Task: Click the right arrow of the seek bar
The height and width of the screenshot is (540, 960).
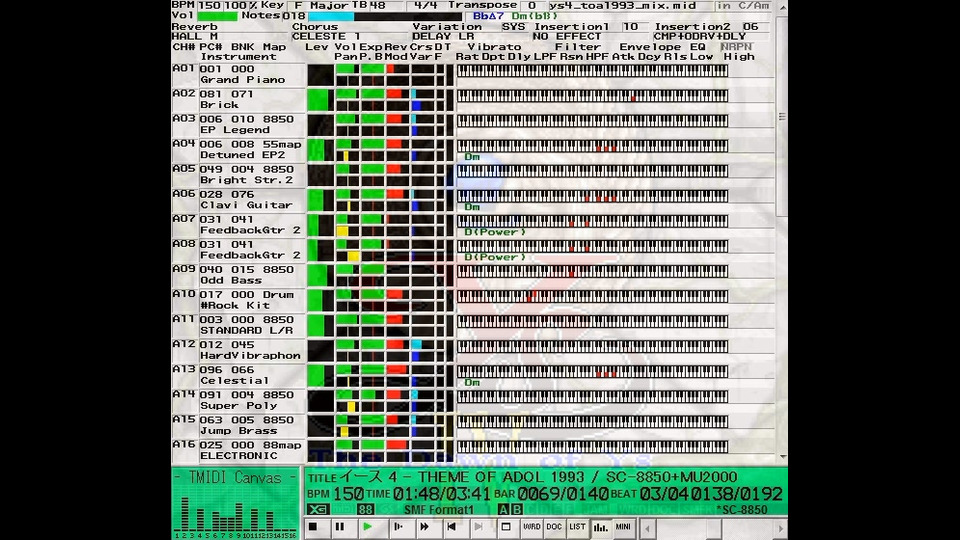Action: pos(780,529)
